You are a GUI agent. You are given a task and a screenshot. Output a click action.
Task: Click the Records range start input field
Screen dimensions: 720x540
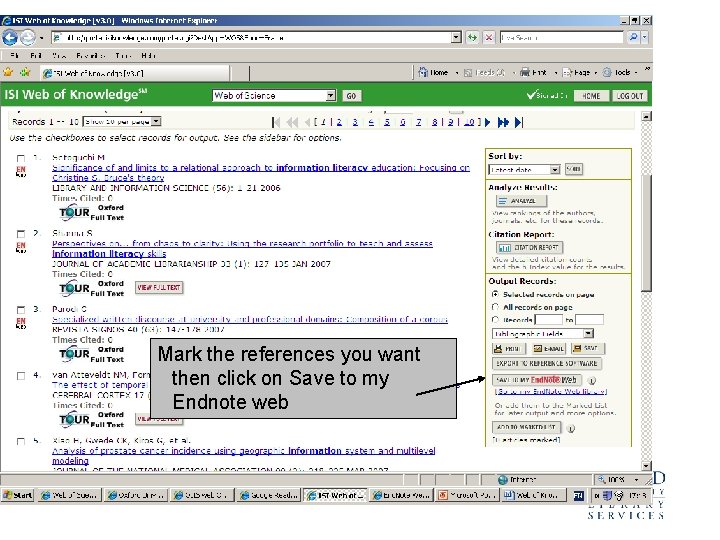(549, 320)
